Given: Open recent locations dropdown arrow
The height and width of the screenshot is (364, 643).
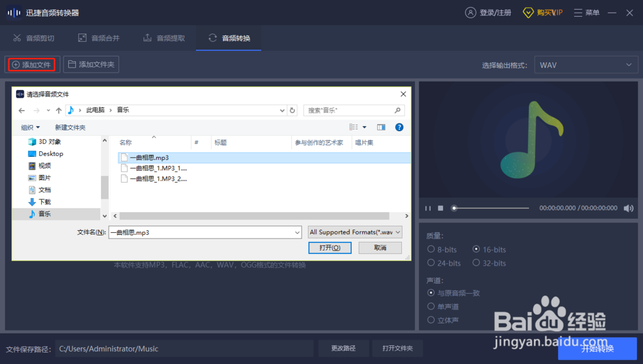Looking at the screenshot, I should pyautogui.click(x=48, y=111).
